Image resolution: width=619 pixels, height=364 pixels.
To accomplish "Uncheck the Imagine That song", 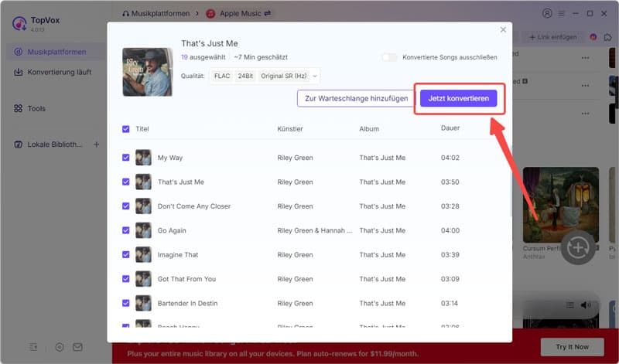I will (x=126, y=255).
